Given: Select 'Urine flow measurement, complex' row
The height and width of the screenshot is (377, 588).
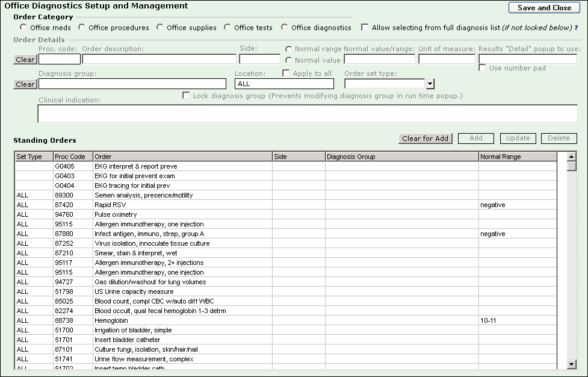Looking at the screenshot, I should [x=286, y=359].
